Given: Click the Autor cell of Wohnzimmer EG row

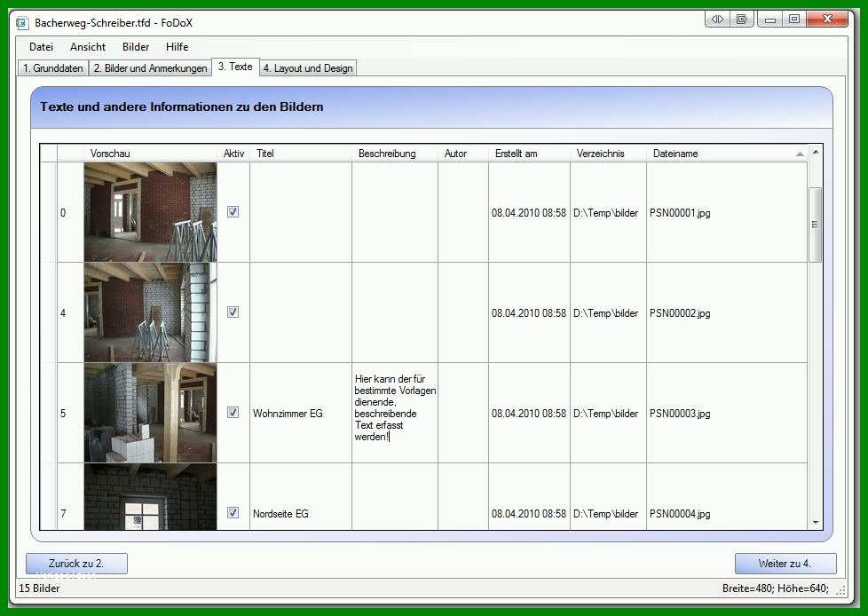Looking at the screenshot, I should [x=462, y=413].
